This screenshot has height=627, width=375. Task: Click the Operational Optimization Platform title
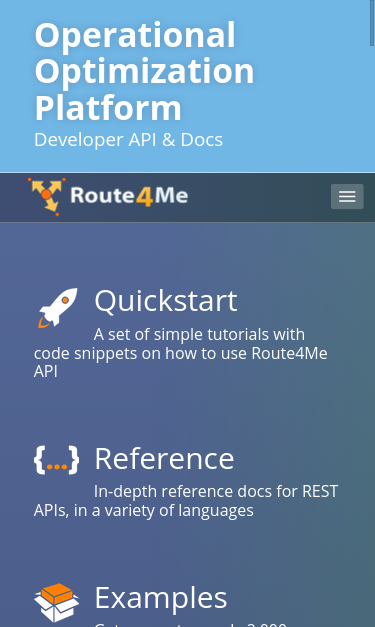point(144,71)
